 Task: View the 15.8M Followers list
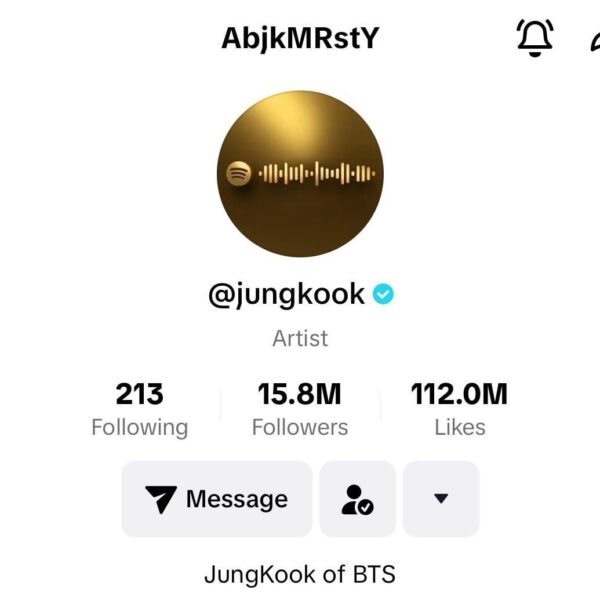[300, 409]
